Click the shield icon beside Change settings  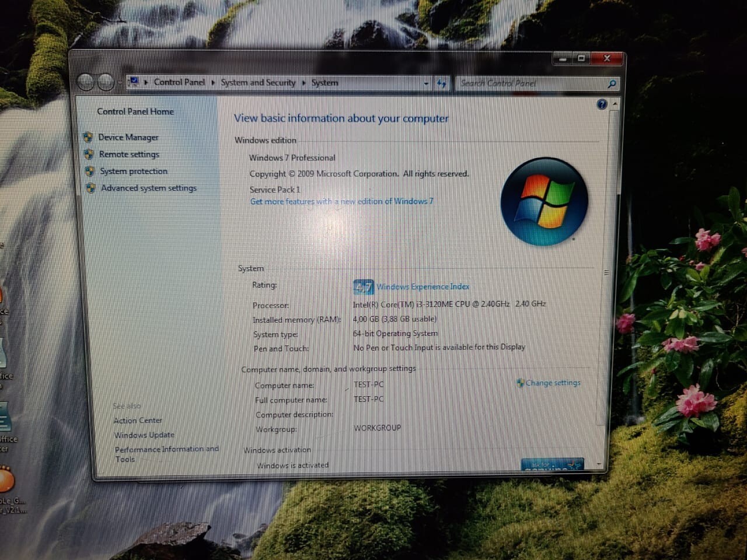click(520, 383)
